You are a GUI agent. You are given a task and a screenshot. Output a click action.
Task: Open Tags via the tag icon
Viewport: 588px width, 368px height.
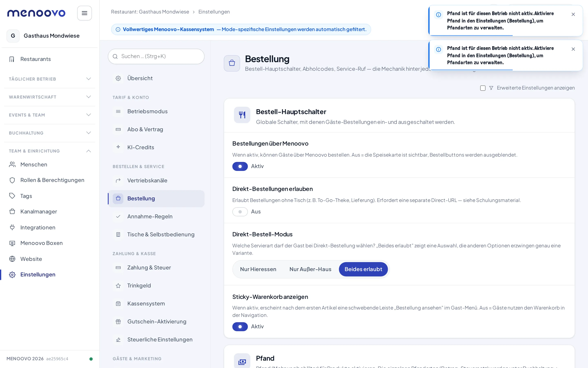pos(12,196)
